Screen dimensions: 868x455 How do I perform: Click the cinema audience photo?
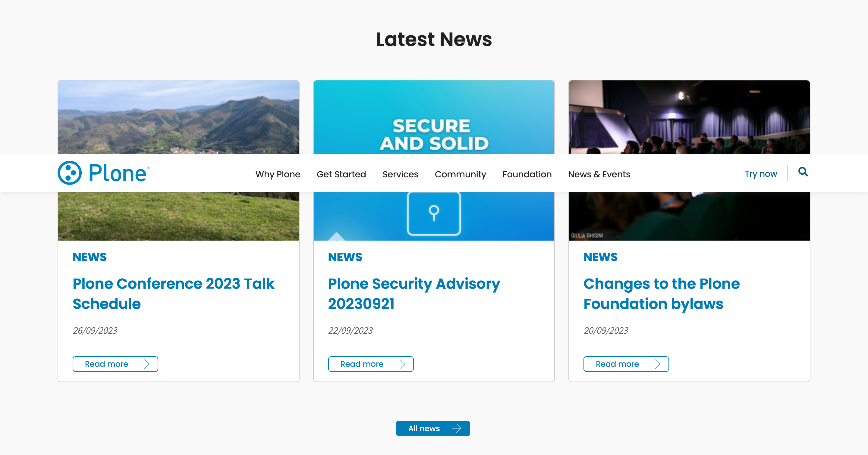[x=689, y=117]
